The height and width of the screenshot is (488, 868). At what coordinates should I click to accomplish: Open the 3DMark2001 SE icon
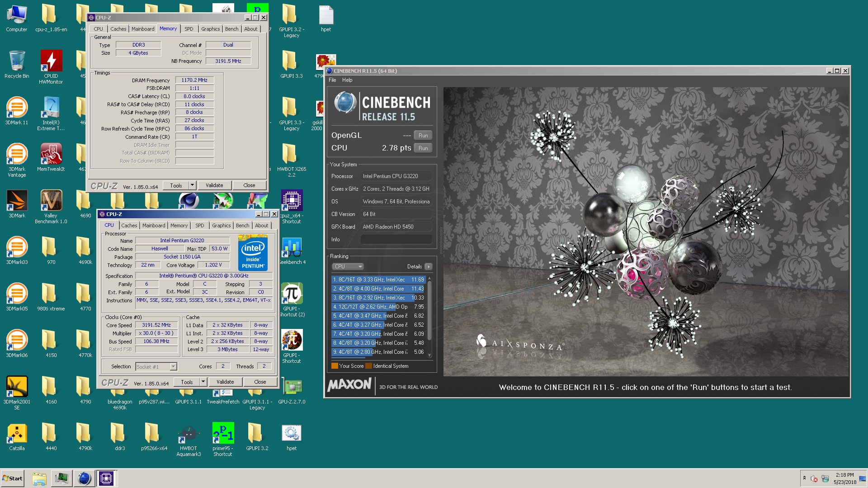pyautogui.click(x=17, y=393)
